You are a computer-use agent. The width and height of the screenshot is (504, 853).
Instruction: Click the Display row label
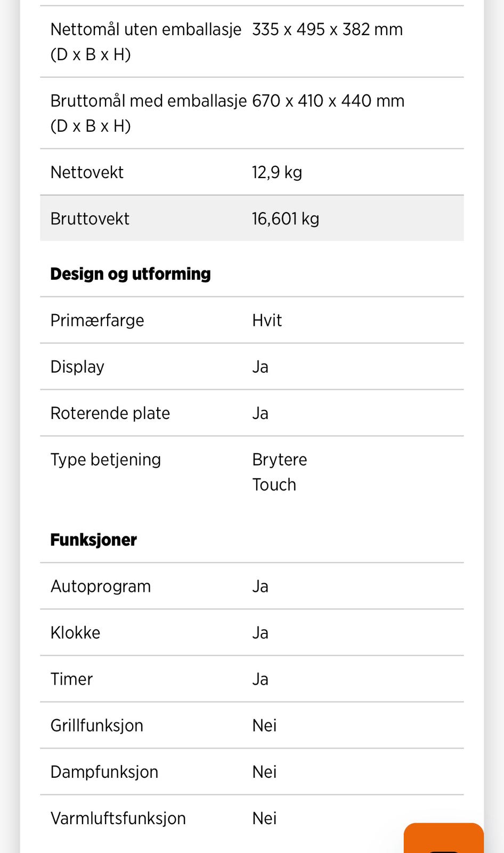point(77,367)
